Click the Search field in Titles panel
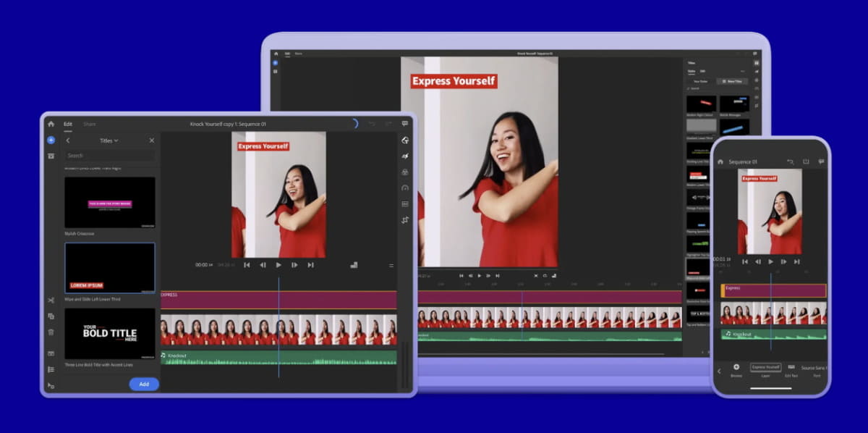Viewport: 868px width, 433px height. pyautogui.click(x=109, y=155)
